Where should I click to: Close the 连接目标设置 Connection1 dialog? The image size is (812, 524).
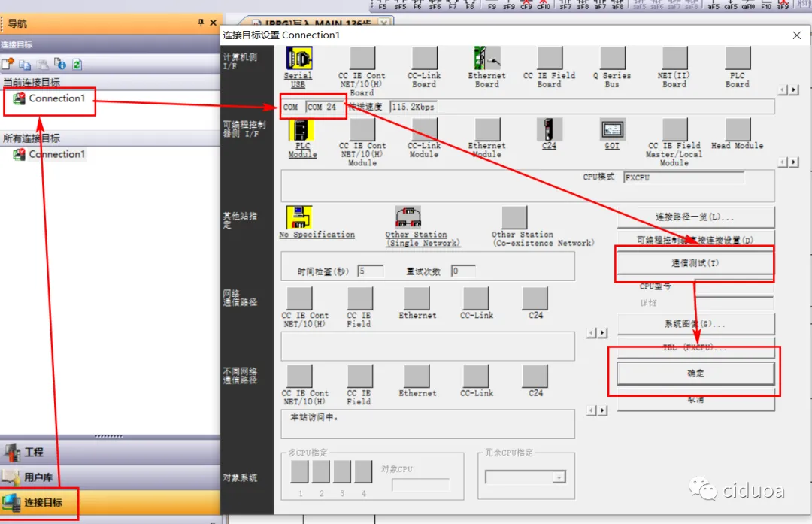[x=796, y=35]
